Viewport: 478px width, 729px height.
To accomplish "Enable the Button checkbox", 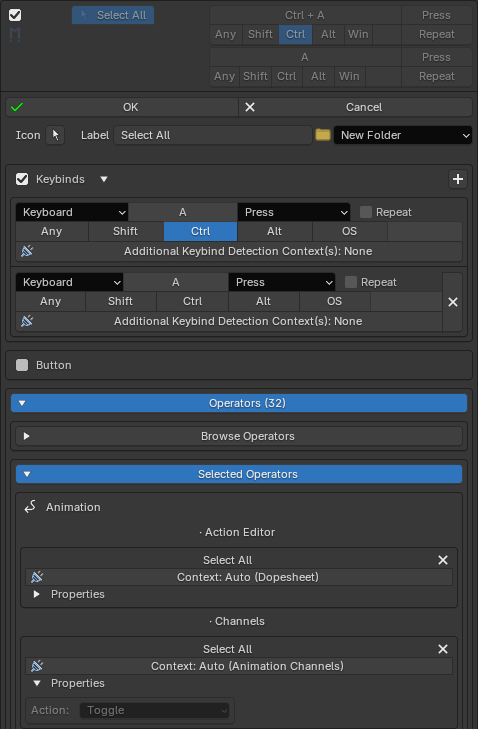I will point(22,365).
